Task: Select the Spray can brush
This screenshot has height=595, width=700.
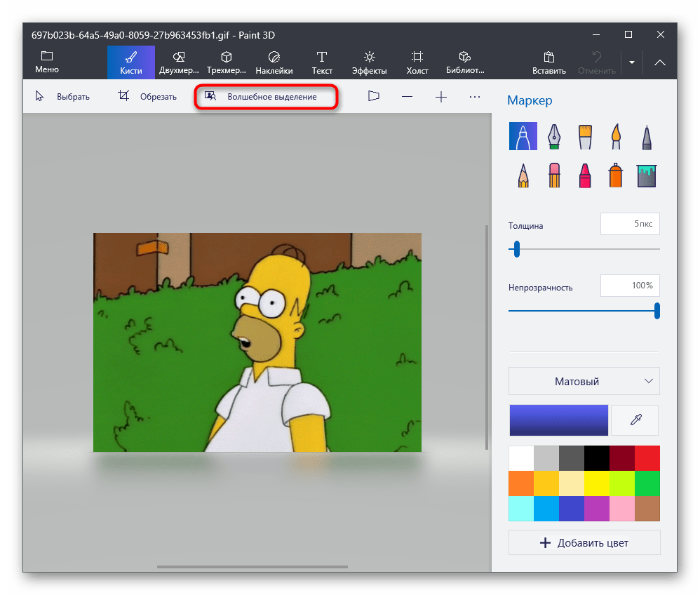Action: 615,175
